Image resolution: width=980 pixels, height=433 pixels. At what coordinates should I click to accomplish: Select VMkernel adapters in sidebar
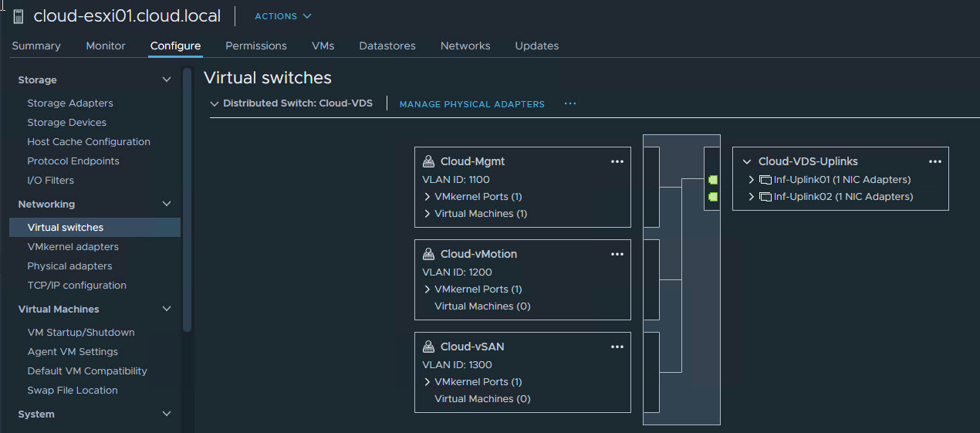click(73, 247)
